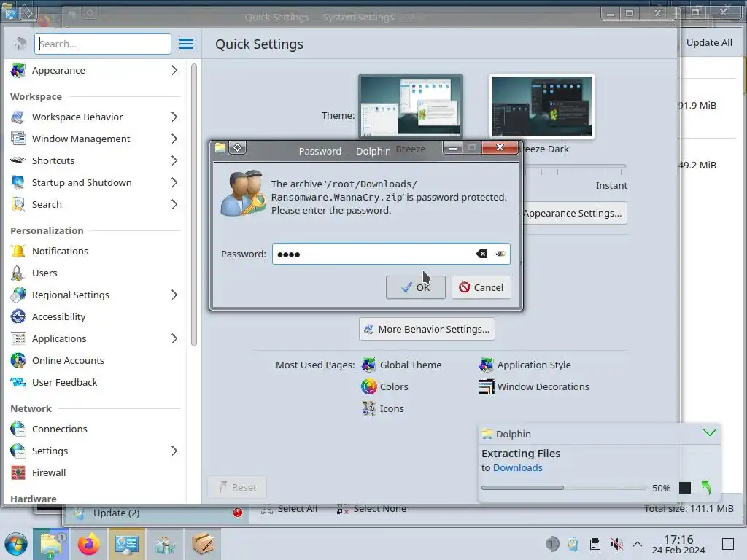Click the Shortcuts keyboard icon
The image size is (747, 560).
[18, 160]
